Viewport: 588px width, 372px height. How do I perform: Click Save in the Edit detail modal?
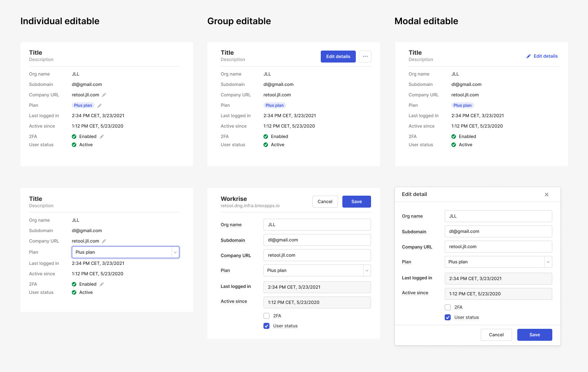point(535,335)
